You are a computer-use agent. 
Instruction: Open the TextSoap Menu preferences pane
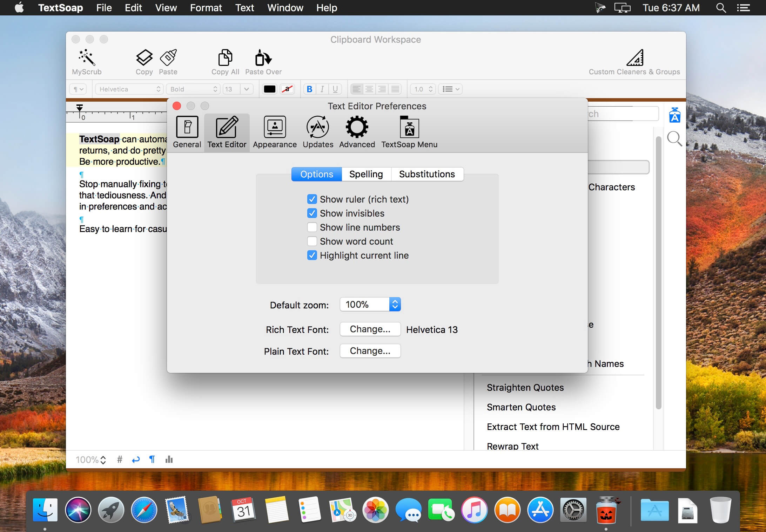[x=409, y=131]
